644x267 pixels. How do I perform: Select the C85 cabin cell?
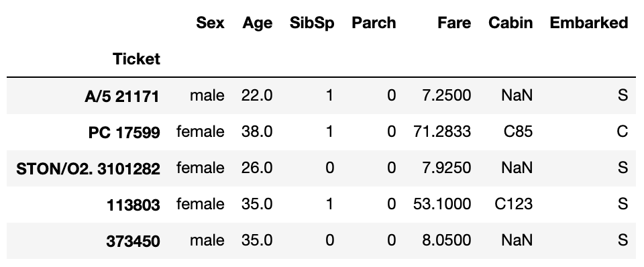pos(519,131)
